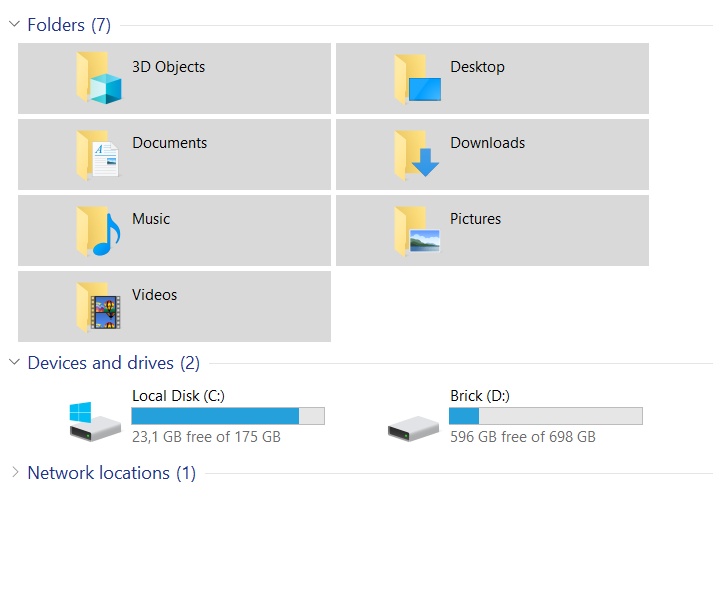Click the Pictures folder label
Screen dimensions: 722x611
(x=476, y=219)
